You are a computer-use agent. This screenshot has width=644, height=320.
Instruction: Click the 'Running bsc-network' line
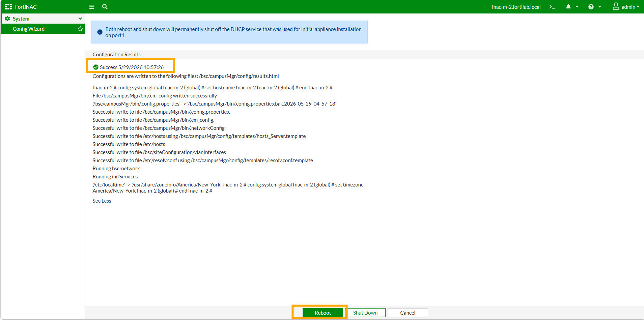coord(116,169)
